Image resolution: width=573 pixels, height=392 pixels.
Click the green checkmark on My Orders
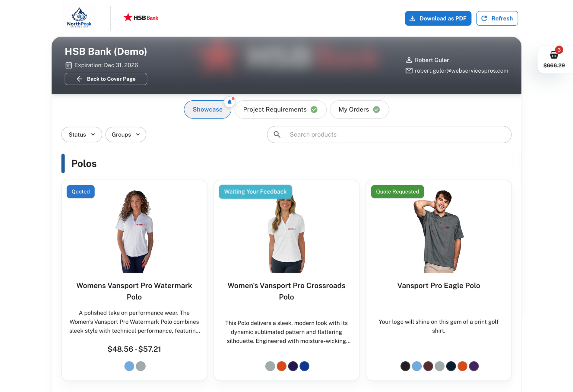[x=376, y=109]
